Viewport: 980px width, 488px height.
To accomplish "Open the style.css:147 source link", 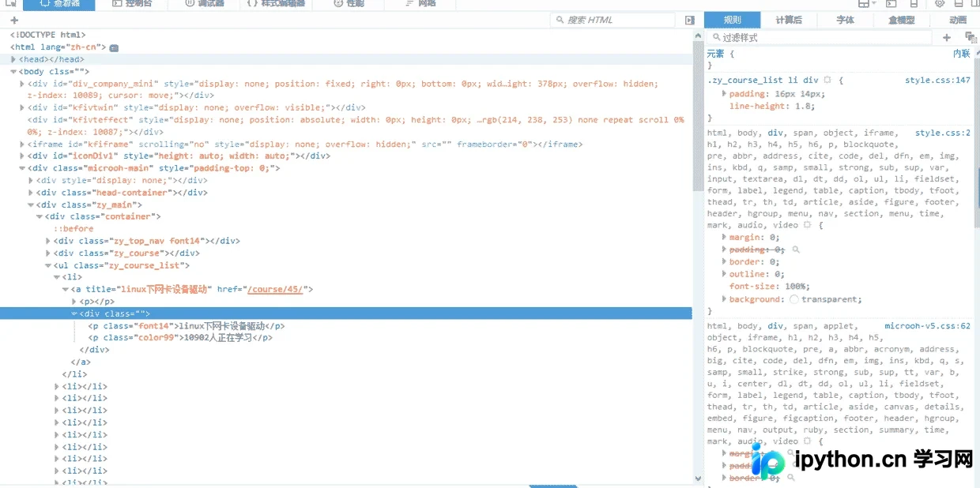I will (x=938, y=80).
